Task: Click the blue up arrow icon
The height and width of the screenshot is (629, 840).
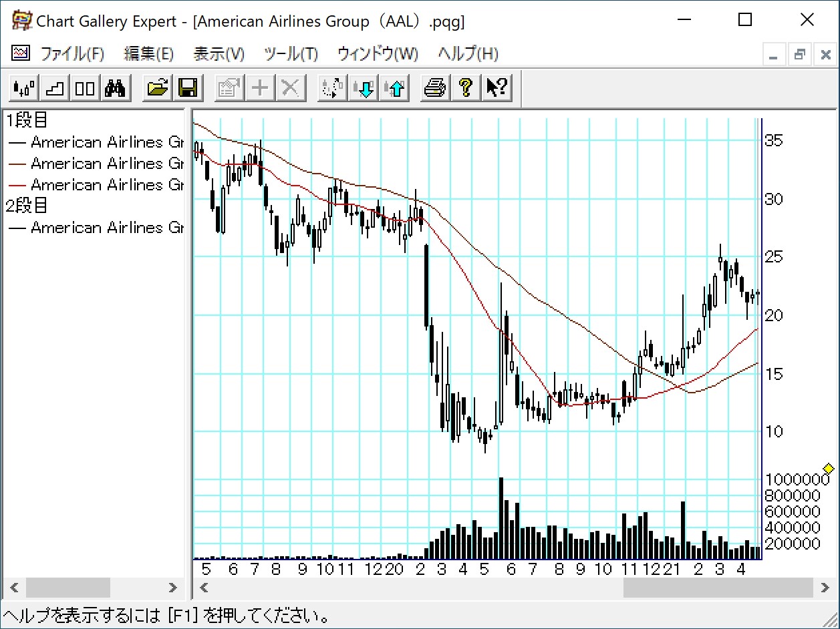Action: (x=396, y=88)
